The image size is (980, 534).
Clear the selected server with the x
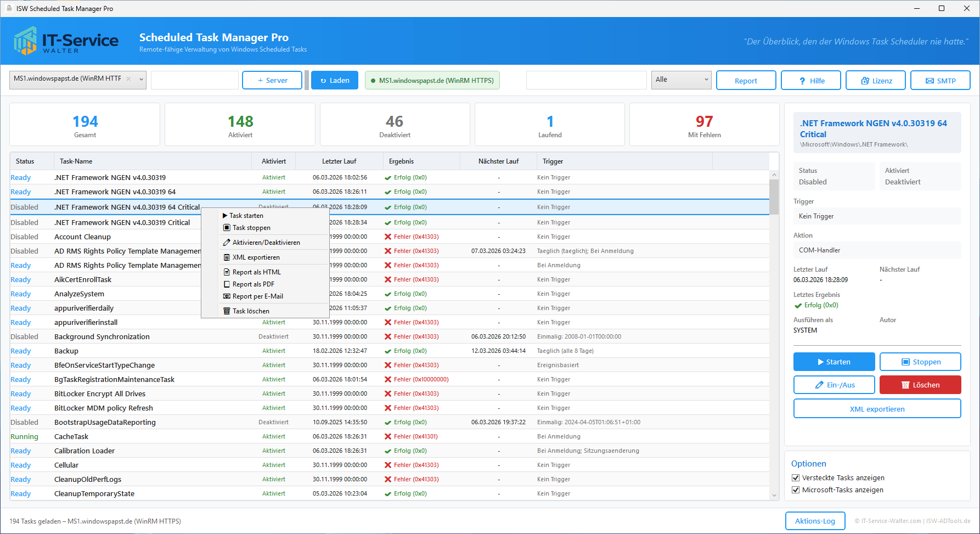pos(128,79)
